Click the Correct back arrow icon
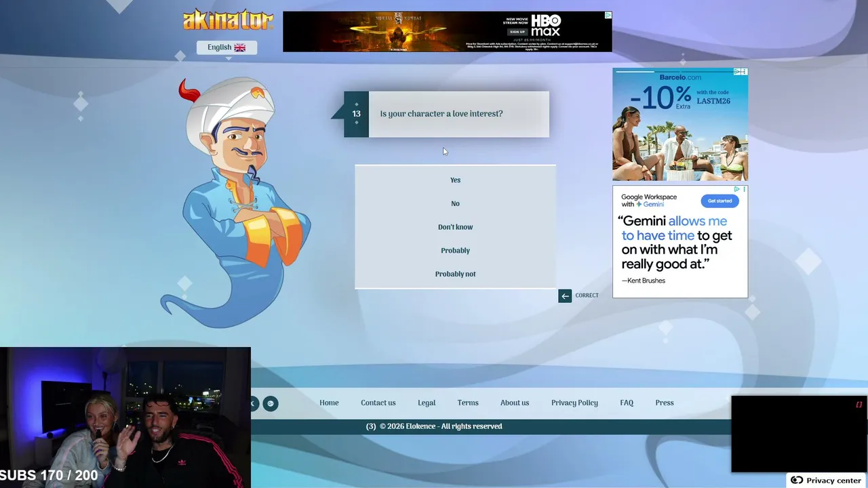Screen dimensions: 868x488 [x=565, y=296]
